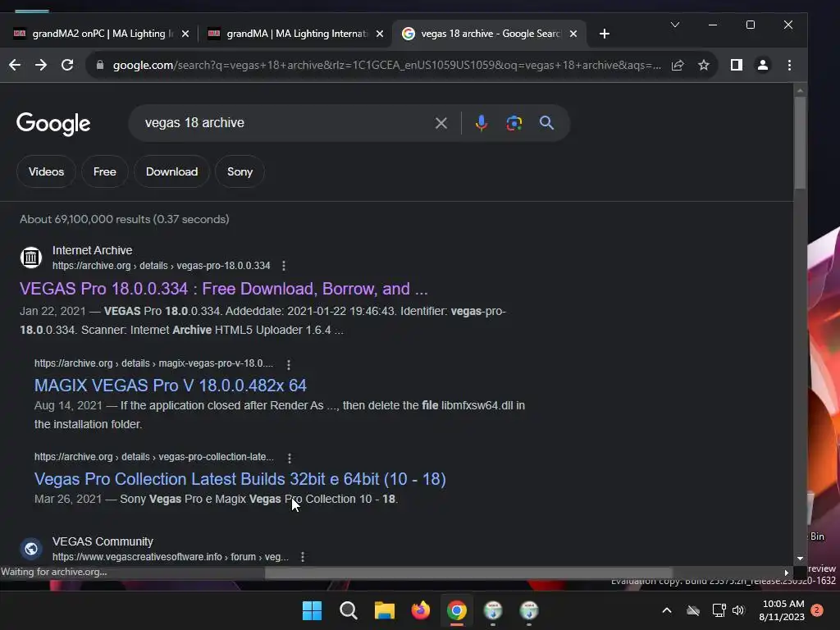Open the MAGIX VEGAS Pro V 18.0.0.482x 64 link
Screen dimensions: 840x630
click(x=171, y=386)
